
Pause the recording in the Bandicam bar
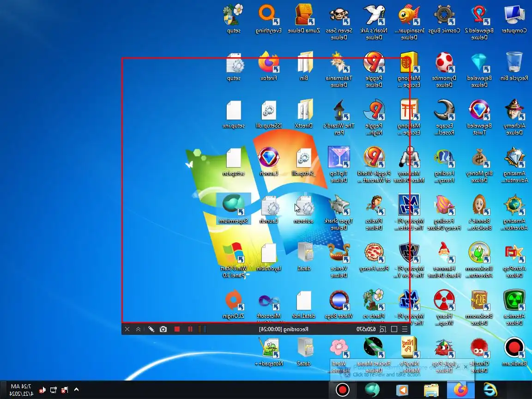pos(190,329)
